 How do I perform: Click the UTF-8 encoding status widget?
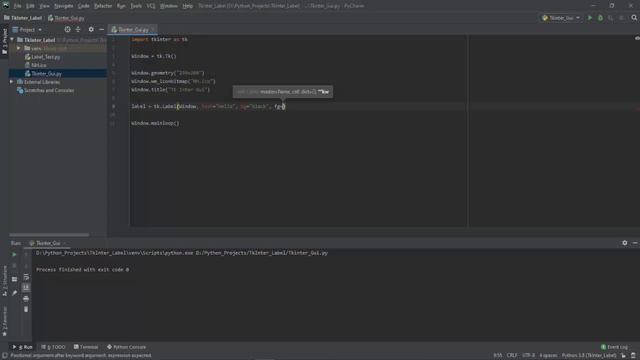coord(529,356)
